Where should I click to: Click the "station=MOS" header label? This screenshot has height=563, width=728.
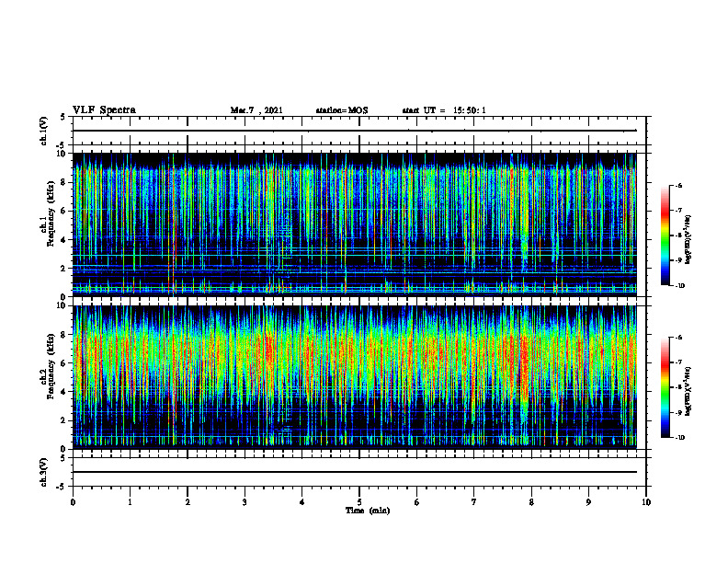pyautogui.click(x=342, y=110)
